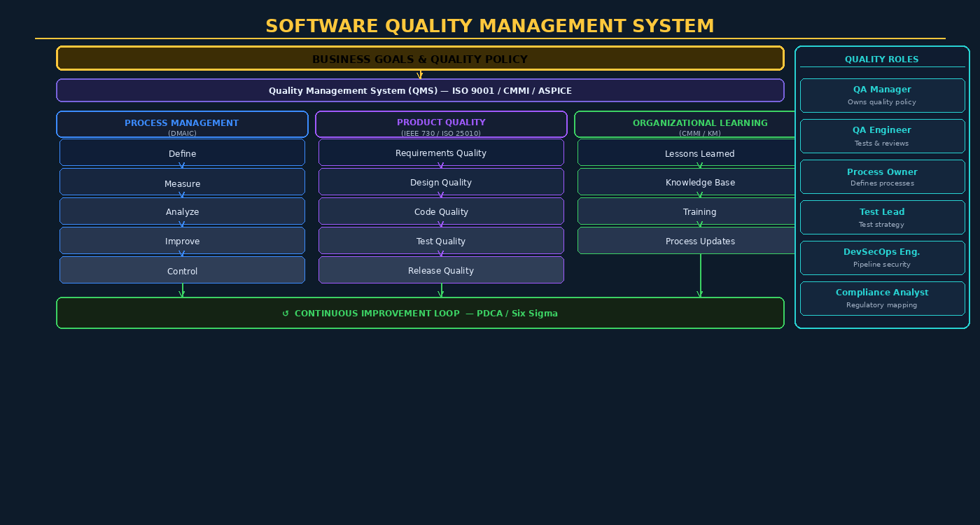Viewport: 980px width, 525px height.
Task: Click the Measure step
Action: [182, 183]
